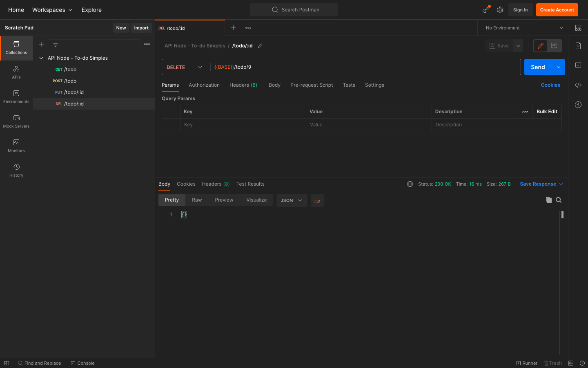Select the GET /todo request
Viewport: 588px width, 368px height.
point(94,70)
